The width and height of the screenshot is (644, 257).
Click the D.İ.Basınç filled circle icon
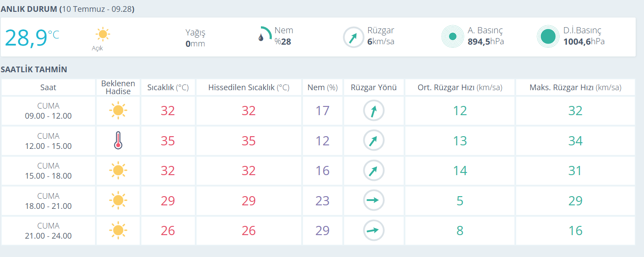pos(548,36)
